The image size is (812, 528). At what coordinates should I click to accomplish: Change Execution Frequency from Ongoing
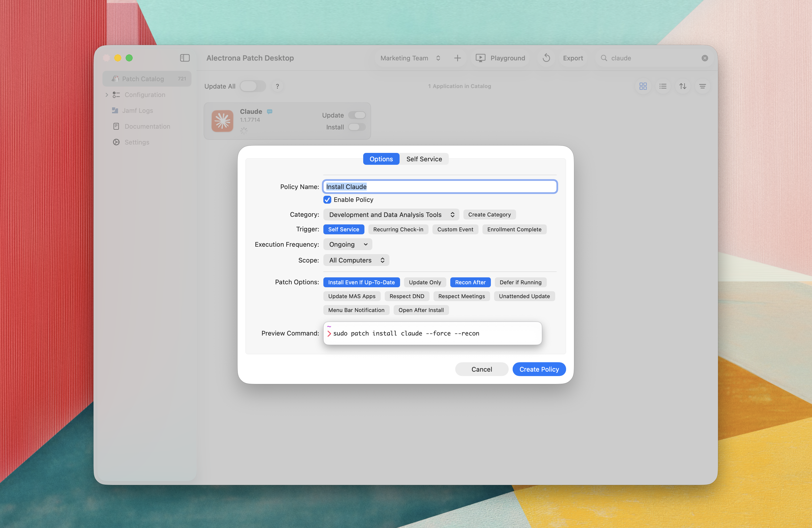(x=347, y=244)
